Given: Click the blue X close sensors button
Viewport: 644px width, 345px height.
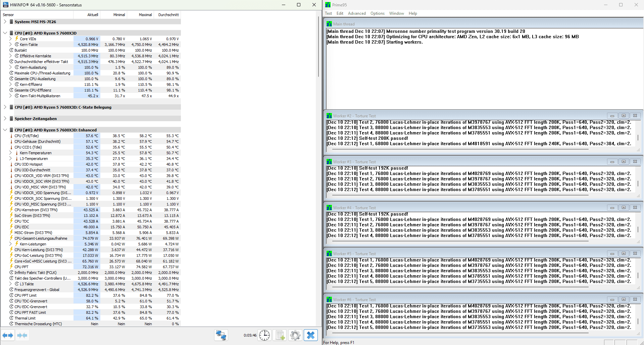Looking at the screenshot, I should (x=311, y=335).
